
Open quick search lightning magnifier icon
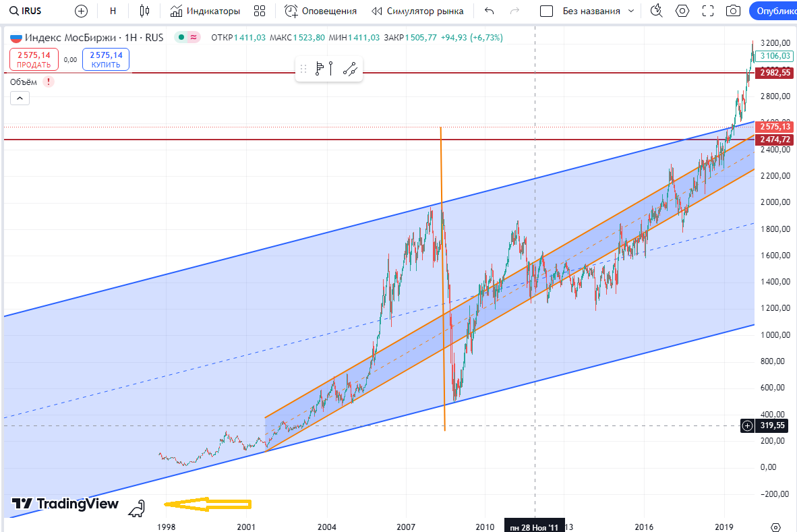pos(657,11)
